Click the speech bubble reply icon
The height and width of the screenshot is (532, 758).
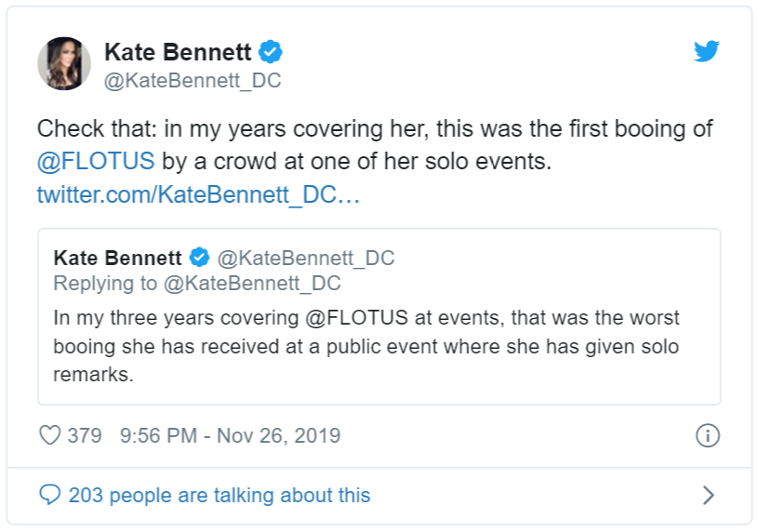[x=49, y=495]
